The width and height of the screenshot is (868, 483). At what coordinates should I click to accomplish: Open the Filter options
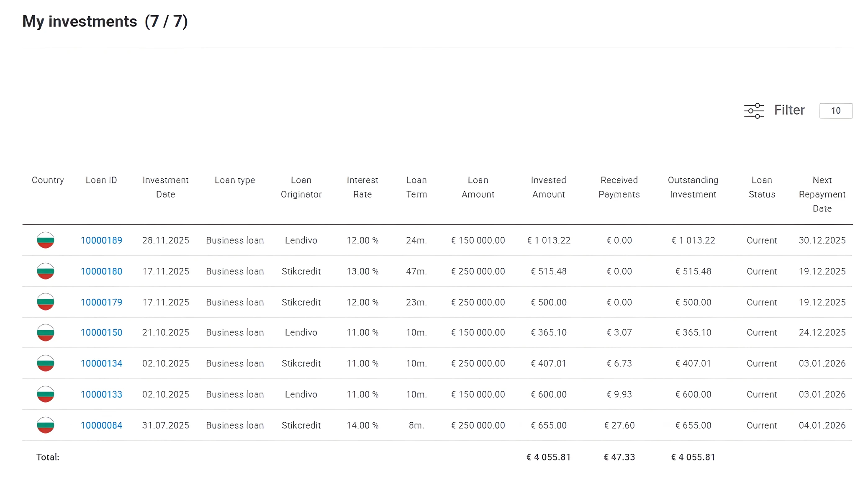(789, 110)
